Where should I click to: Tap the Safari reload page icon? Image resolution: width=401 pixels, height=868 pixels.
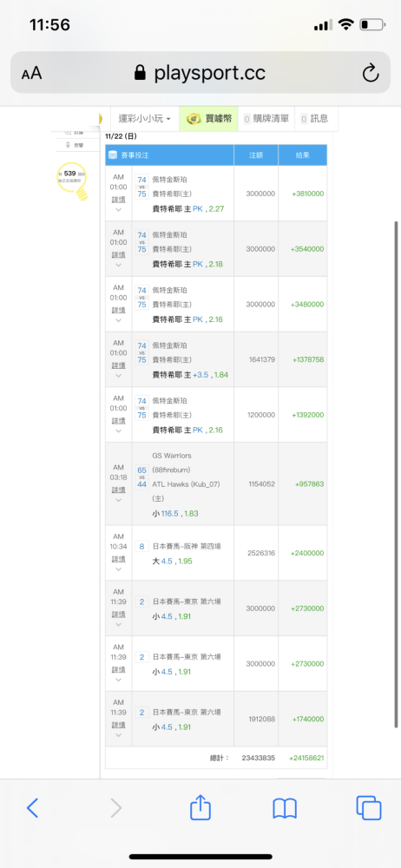pos(370,73)
